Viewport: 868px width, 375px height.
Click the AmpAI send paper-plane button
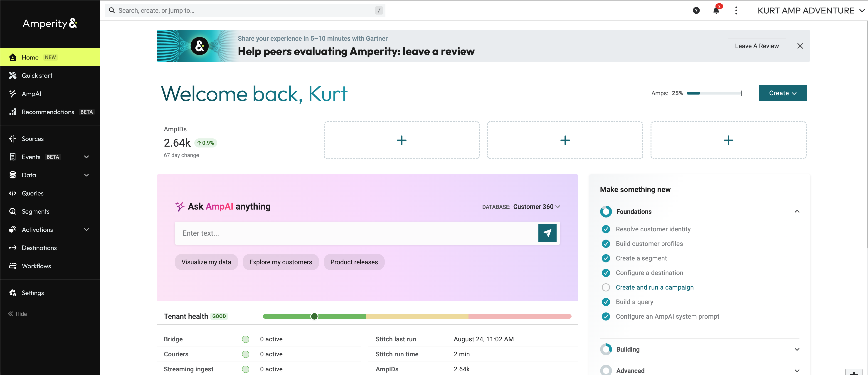tap(547, 233)
